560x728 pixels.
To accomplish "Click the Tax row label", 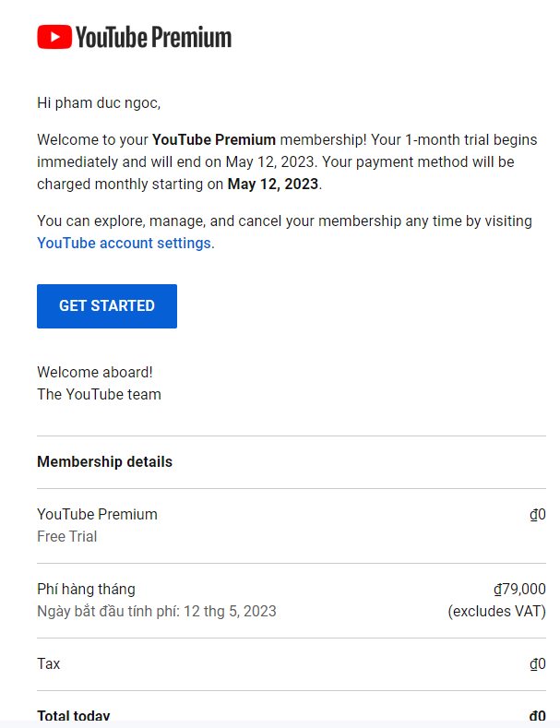I will click(x=48, y=663).
